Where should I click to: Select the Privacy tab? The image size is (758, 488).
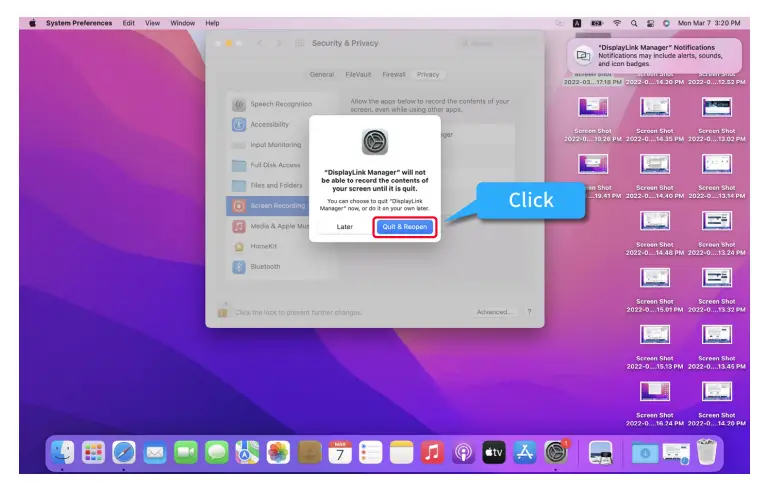point(428,74)
